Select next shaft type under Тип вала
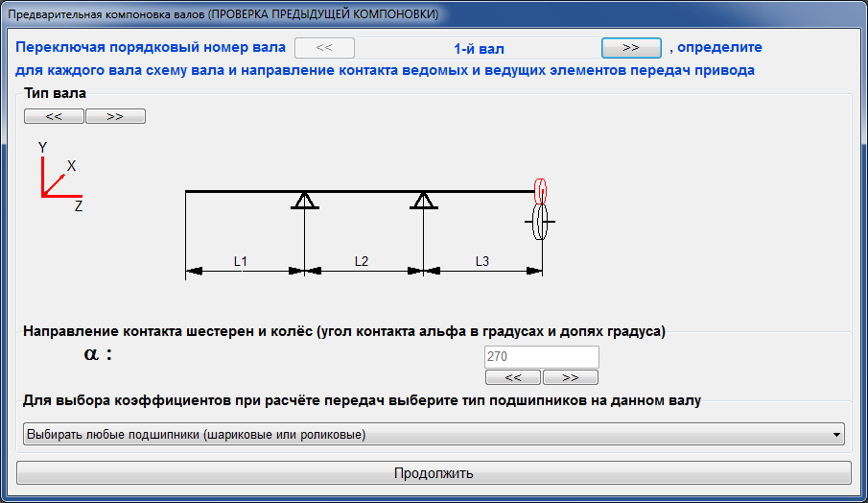Viewport: 868px width, 503px height. click(x=115, y=116)
